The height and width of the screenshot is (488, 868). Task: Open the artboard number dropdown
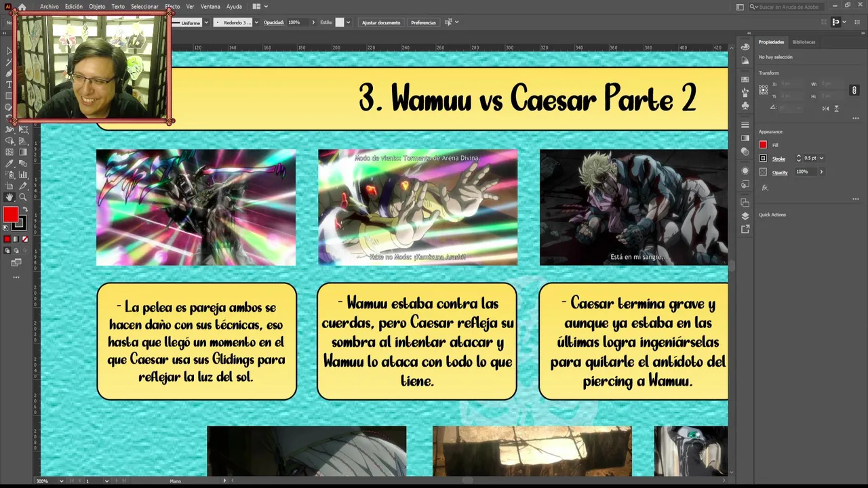pos(106,481)
